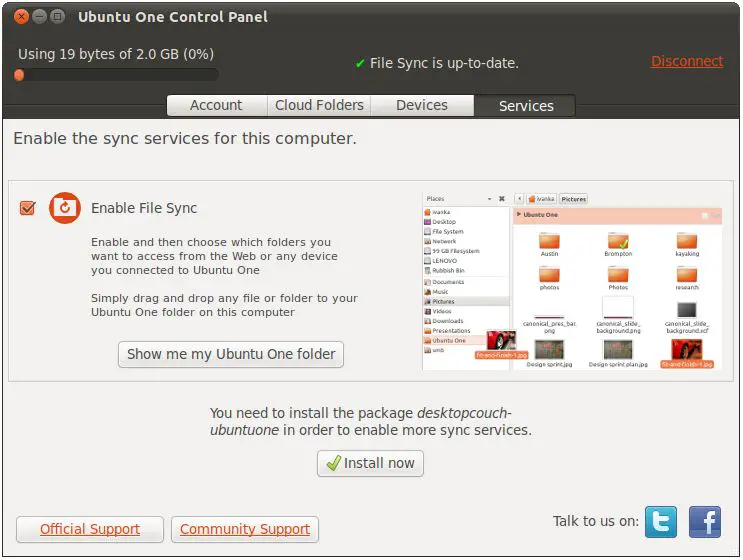743x560 pixels.
Task: Close the Ubuntu One Control Panel window
Action: (20, 17)
